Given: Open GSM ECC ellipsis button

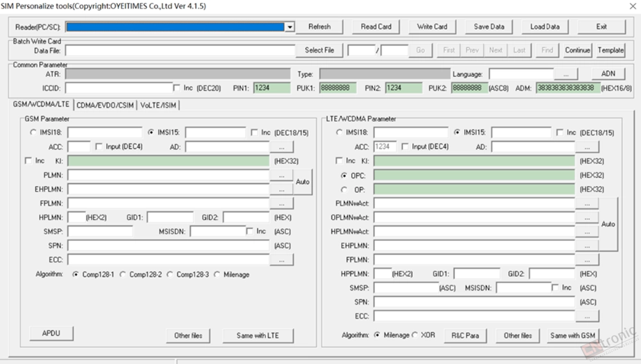Looking at the screenshot, I should (281, 260).
